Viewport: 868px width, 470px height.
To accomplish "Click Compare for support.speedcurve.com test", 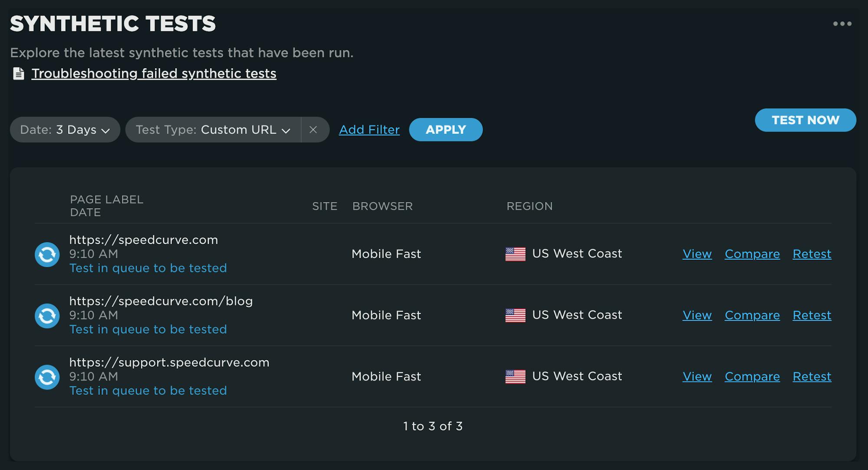I will [x=753, y=376].
